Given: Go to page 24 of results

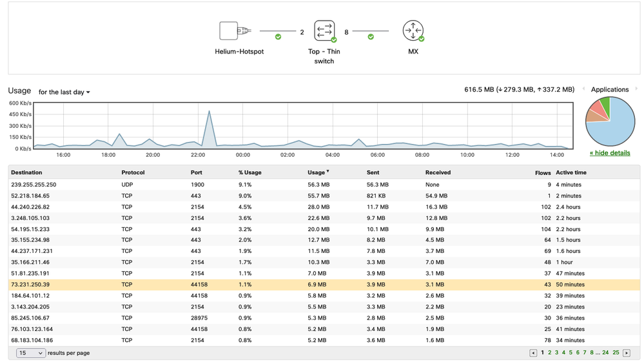Looking at the screenshot, I should click(x=605, y=352).
